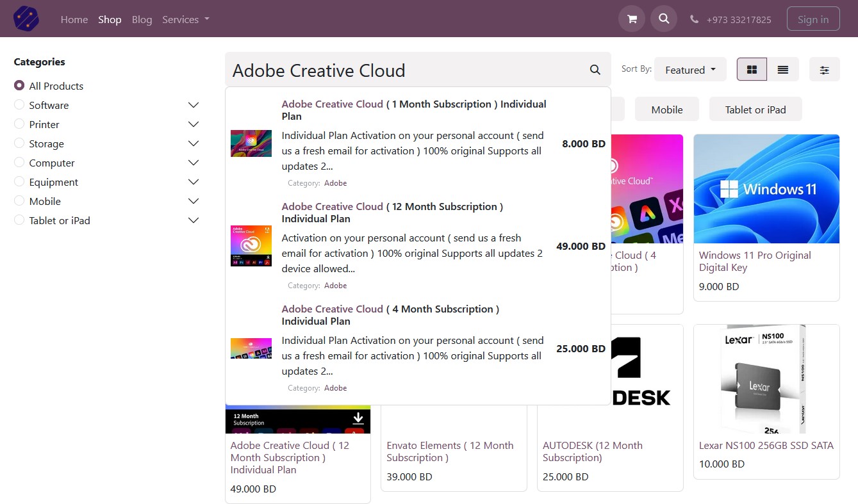Select the Printer category radio
Viewport: 858px width, 504px height.
19,124
